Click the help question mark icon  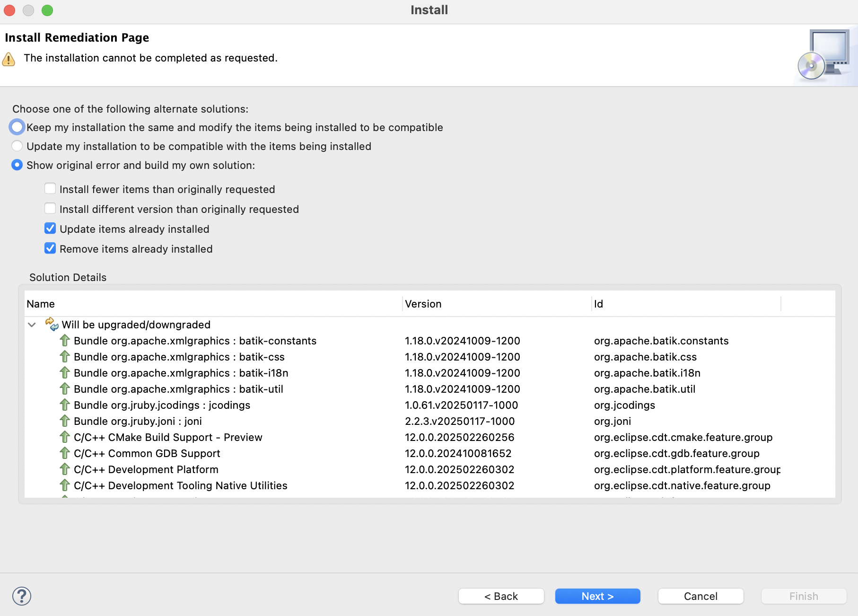pyautogui.click(x=22, y=596)
